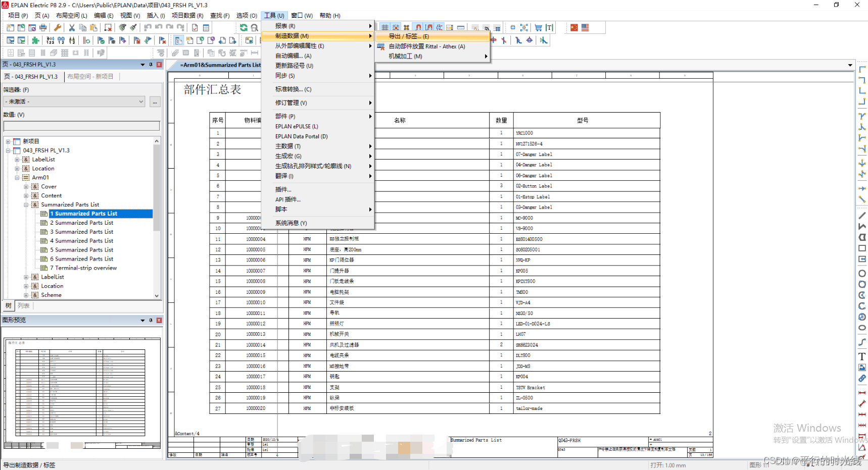
Task: Switch to the 列表 tab in navigator
Action: 23,305
